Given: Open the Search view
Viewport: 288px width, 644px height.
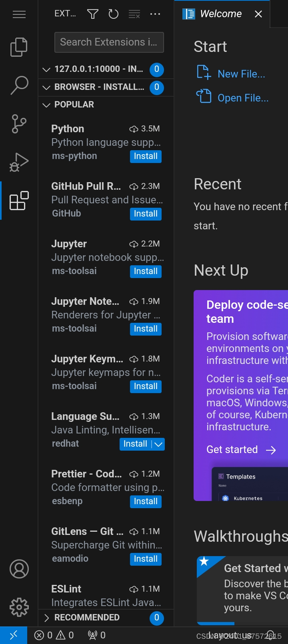Looking at the screenshot, I should coord(19,85).
